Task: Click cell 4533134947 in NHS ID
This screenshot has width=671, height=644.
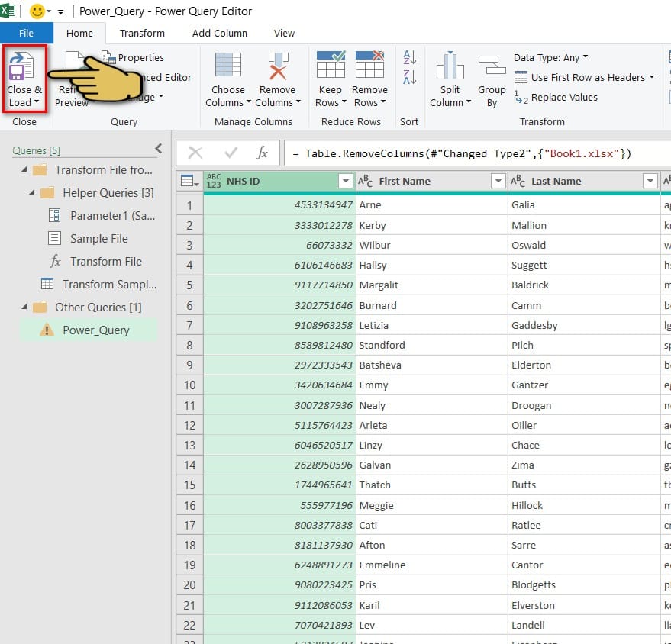Action: click(280, 204)
